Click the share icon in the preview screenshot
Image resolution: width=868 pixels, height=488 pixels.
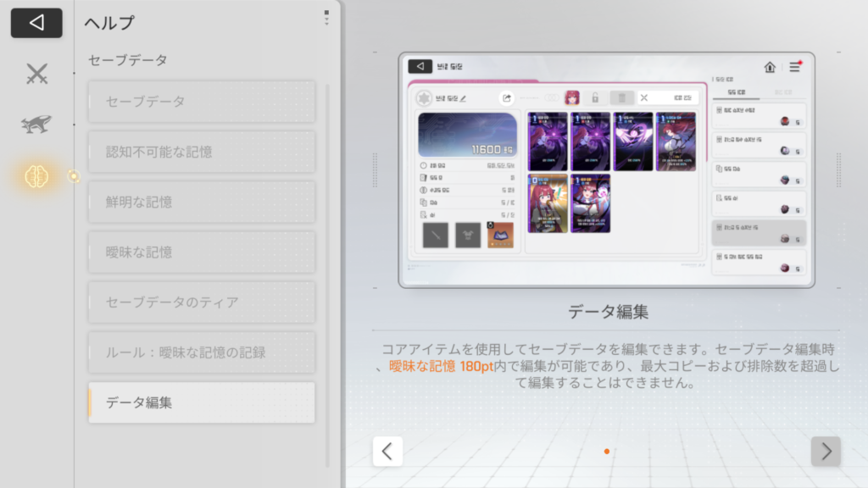[x=507, y=98]
